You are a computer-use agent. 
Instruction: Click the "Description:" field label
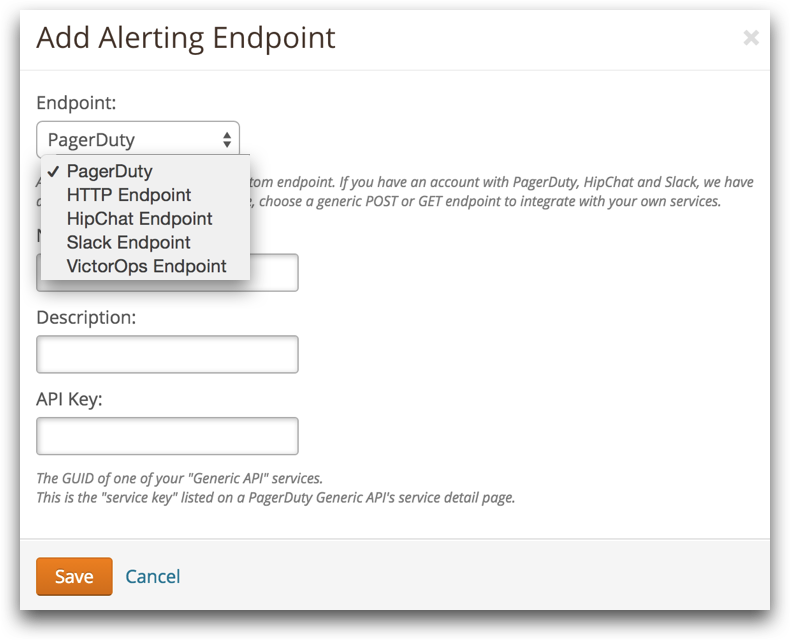(86, 317)
